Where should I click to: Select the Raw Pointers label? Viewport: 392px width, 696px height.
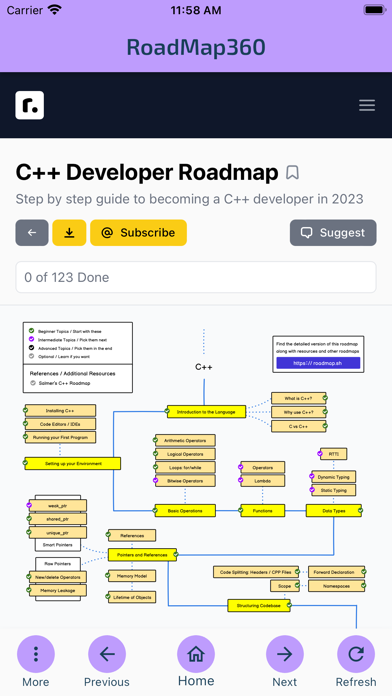coord(58,564)
